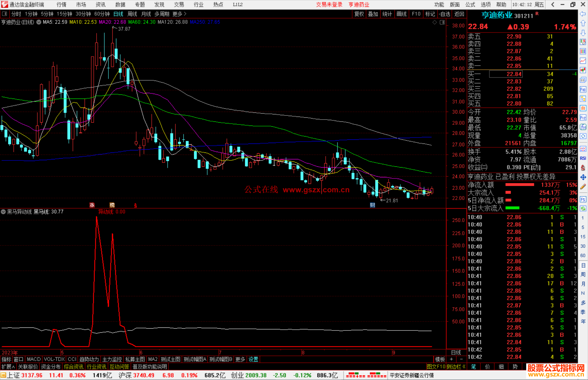Switch to the MACD indicator tab
Screen dimensions: 588x380
pos(33,359)
